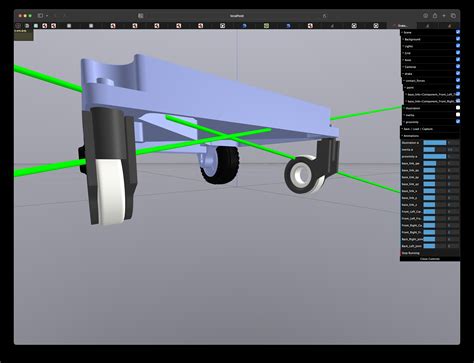
Task: Expand the Animations folder
Action: 411,136
